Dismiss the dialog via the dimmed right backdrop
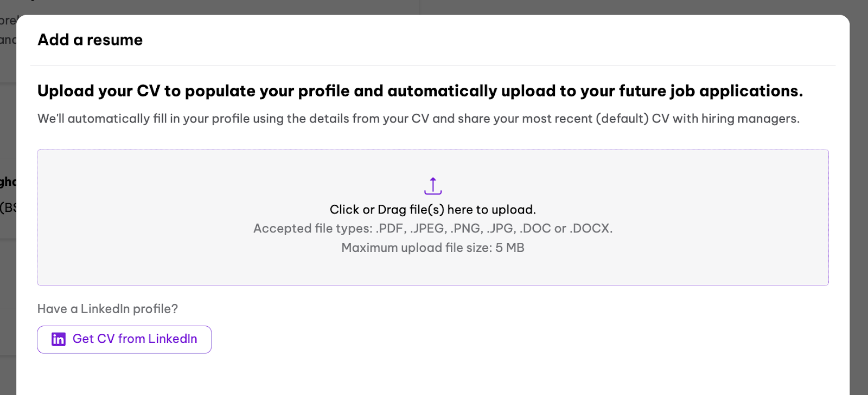868x395 pixels. click(859, 217)
